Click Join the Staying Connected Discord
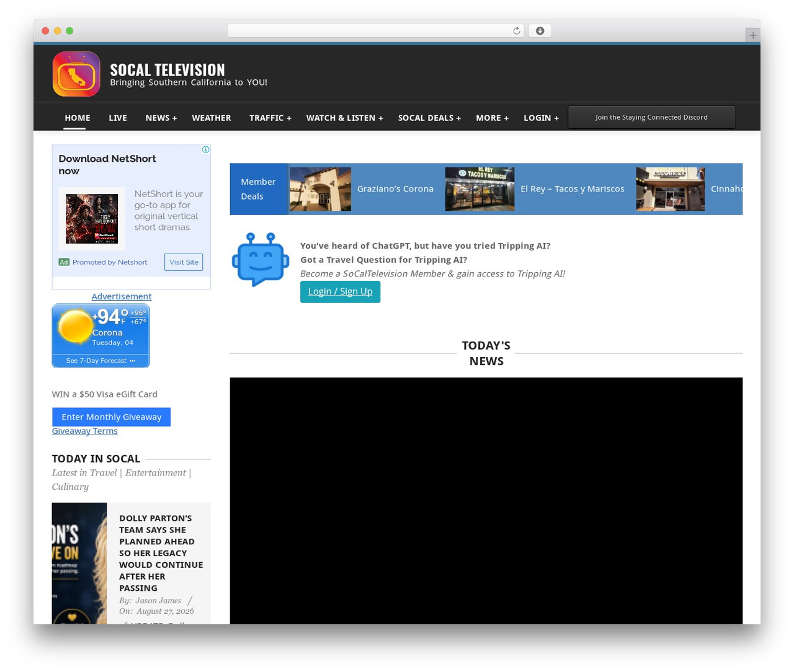This screenshot has height=672, width=794. click(652, 117)
